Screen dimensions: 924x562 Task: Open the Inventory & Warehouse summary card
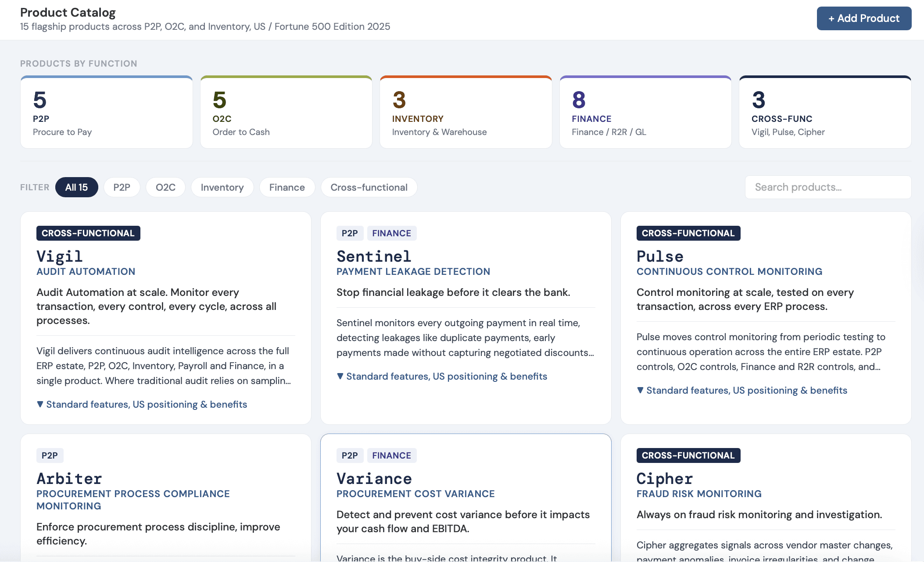click(x=466, y=113)
